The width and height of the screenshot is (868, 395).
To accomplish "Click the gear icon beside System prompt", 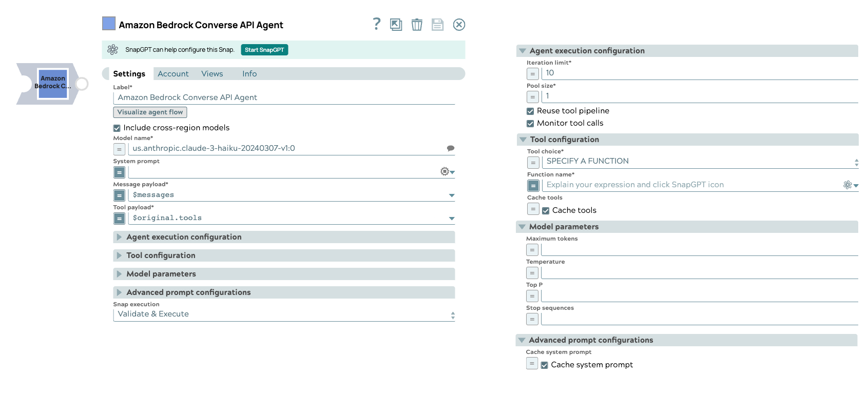I will (443, 171).
